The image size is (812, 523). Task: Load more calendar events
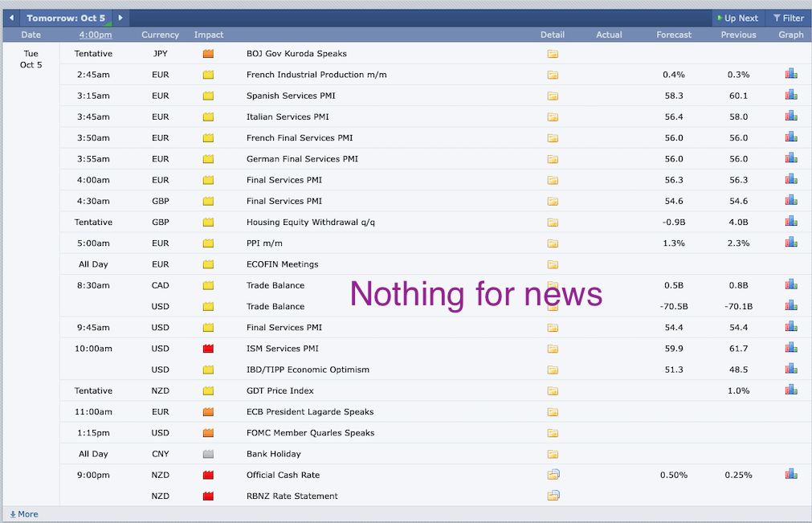(x=24, y=514)
